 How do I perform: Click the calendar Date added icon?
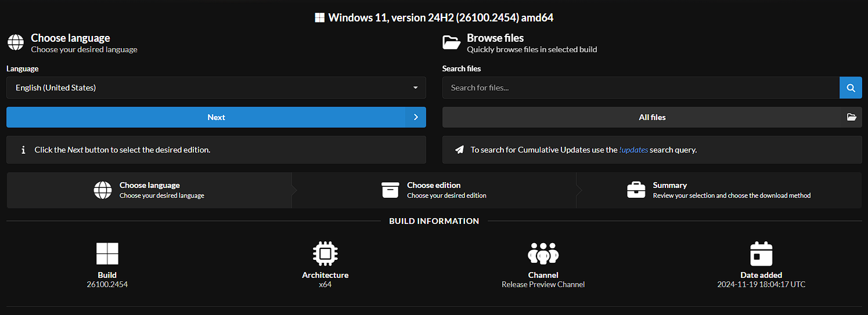point(761,254)
